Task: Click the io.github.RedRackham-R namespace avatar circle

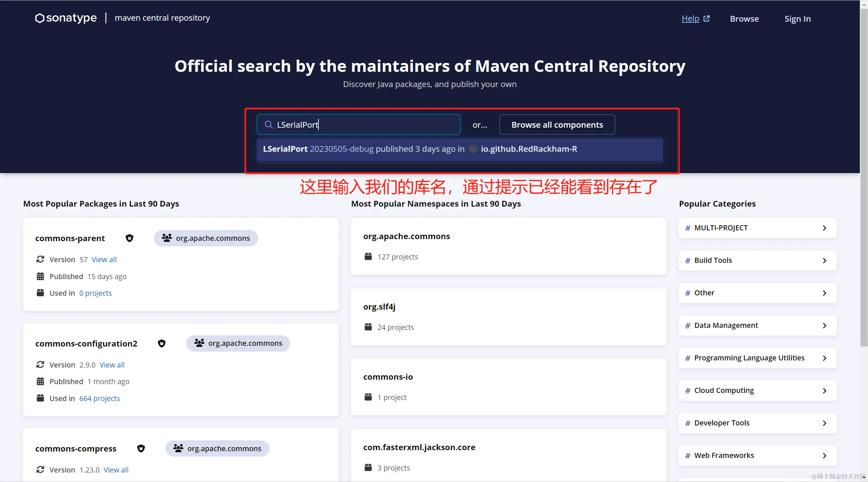Action: (473, 149)
